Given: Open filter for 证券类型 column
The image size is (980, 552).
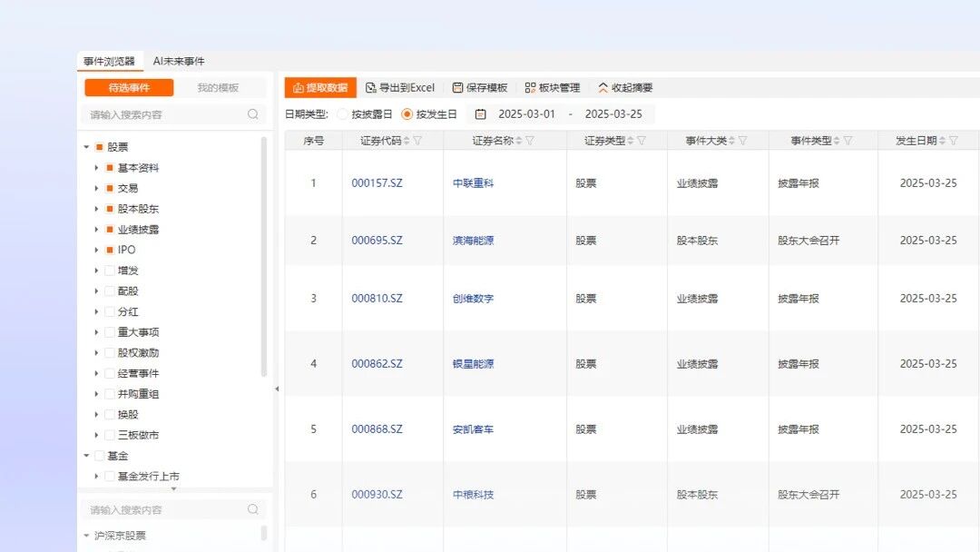Looking at the screenshot, I should click(x=642, y=142).
